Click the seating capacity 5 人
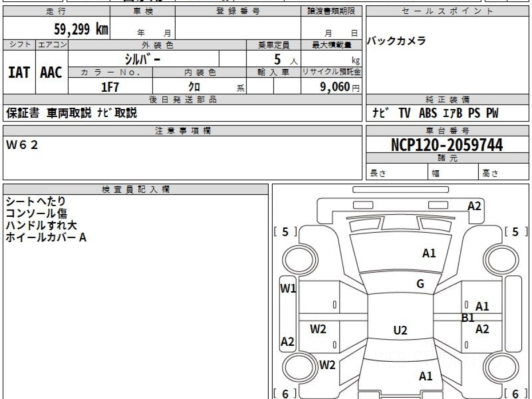This screenshot has width=532, height=399. [286, 59]
